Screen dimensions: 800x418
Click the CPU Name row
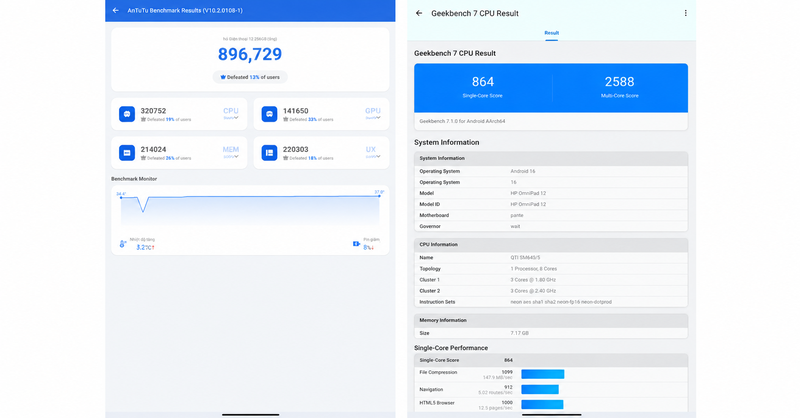pos(551,258)
